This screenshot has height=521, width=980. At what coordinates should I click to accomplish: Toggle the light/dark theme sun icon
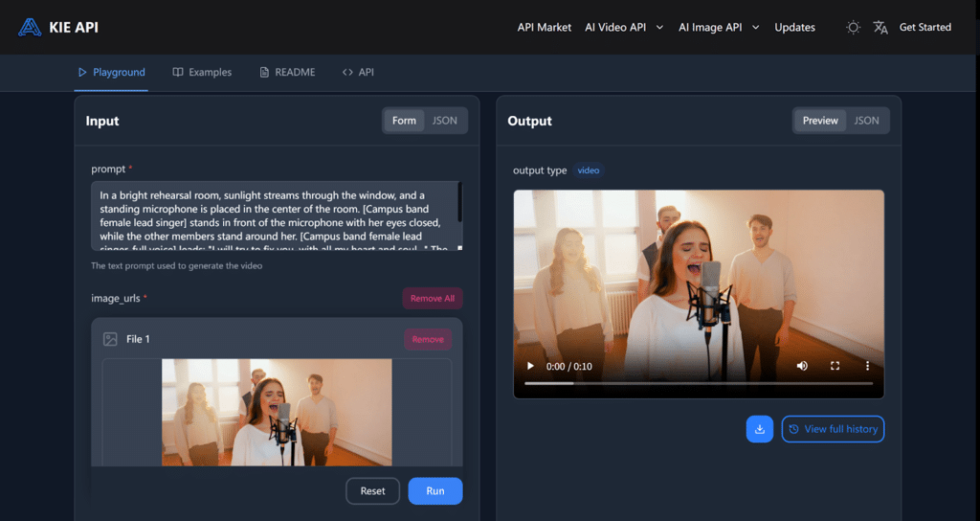853,28
